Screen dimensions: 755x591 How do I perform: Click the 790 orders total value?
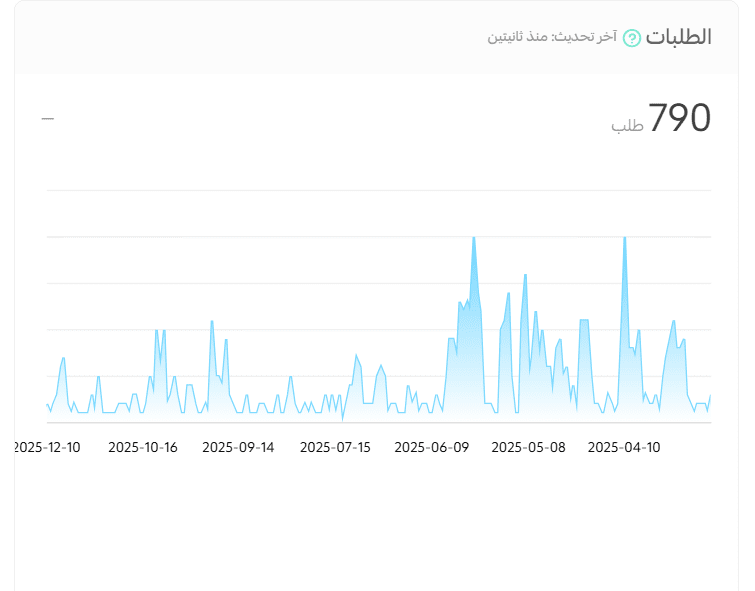click(x=679, y=118)
